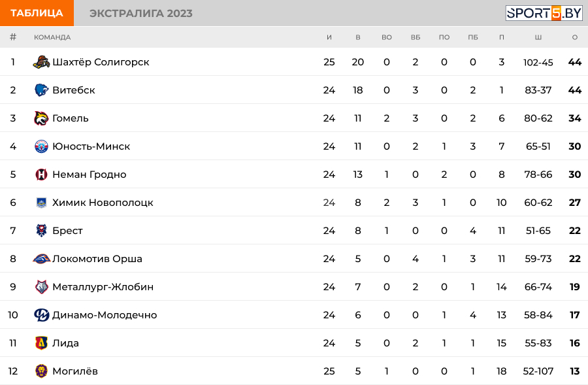Click the Химик Новополоцк crest
This screenshot has width=588, height=385.
pyautogui.click(x=41, y=203)
